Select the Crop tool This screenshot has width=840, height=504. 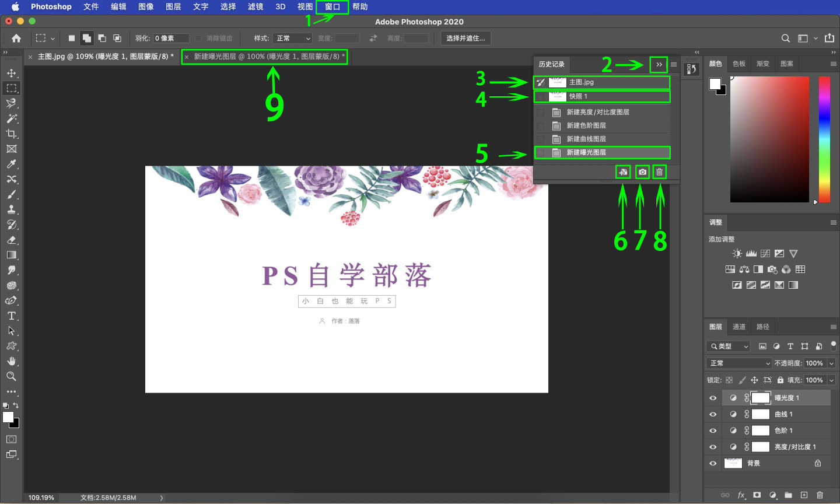click(x=12, y=134)
